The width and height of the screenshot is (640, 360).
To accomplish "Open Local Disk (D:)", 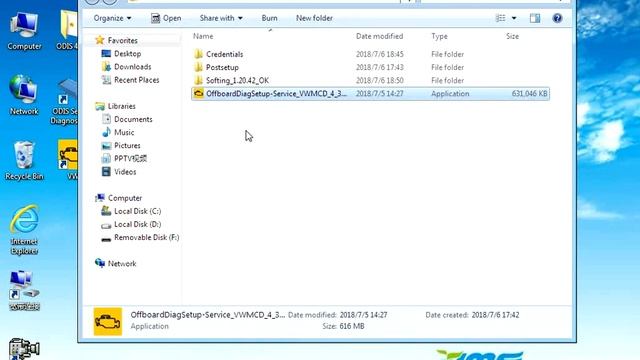I will (138, 224).
